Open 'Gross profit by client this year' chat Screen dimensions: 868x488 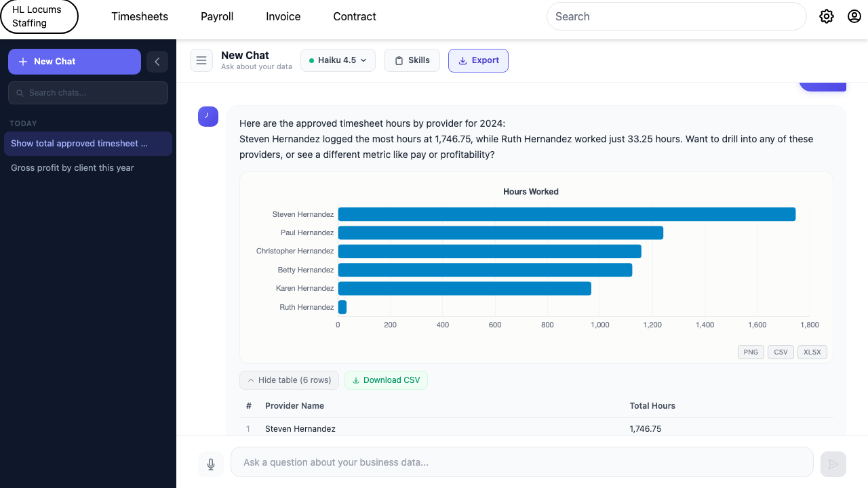[88, 168]
